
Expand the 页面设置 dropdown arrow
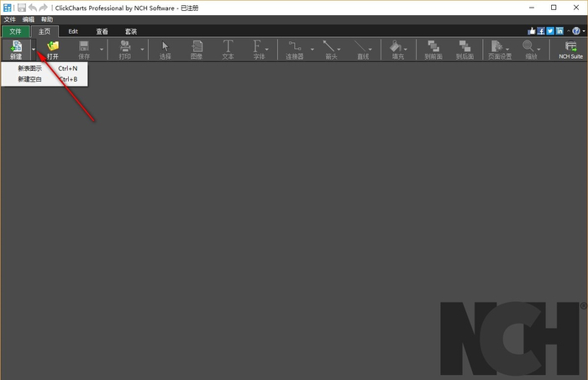click(x=507, y=50)
